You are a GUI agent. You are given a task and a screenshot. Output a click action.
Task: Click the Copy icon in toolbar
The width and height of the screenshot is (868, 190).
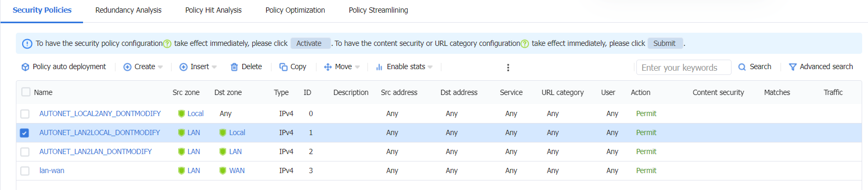coord(284,67)
